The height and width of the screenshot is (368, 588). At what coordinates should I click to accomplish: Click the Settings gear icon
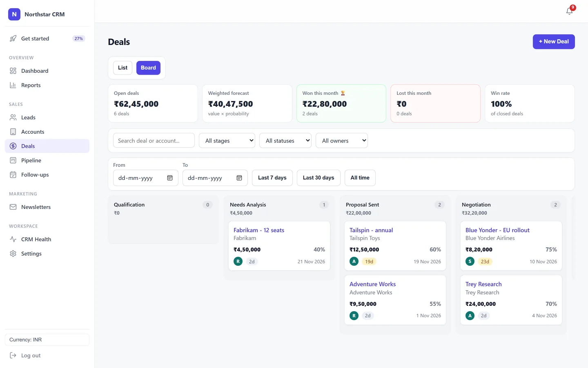(13, 254)
